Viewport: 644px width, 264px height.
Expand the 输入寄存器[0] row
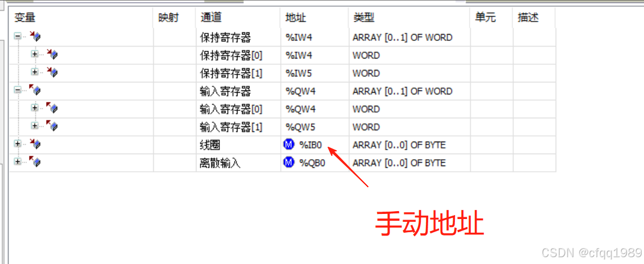pos(35,108)
